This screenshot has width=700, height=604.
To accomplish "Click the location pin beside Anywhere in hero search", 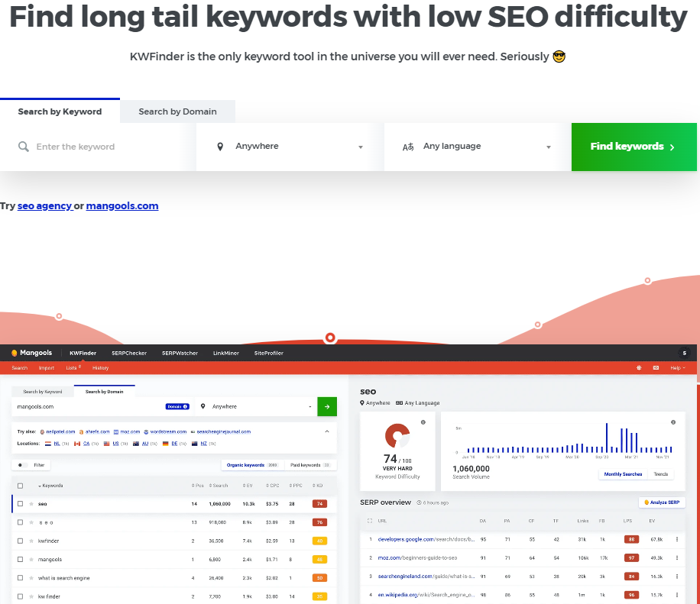I will click(219, 147).
